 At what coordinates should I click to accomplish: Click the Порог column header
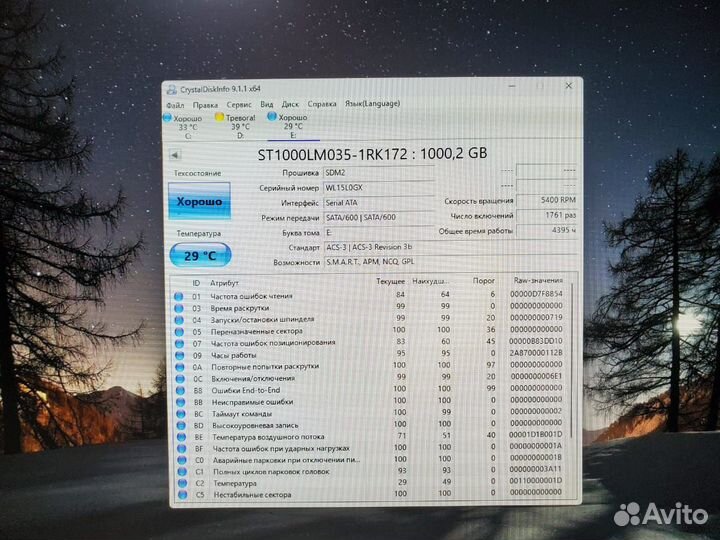pos(484,281)
